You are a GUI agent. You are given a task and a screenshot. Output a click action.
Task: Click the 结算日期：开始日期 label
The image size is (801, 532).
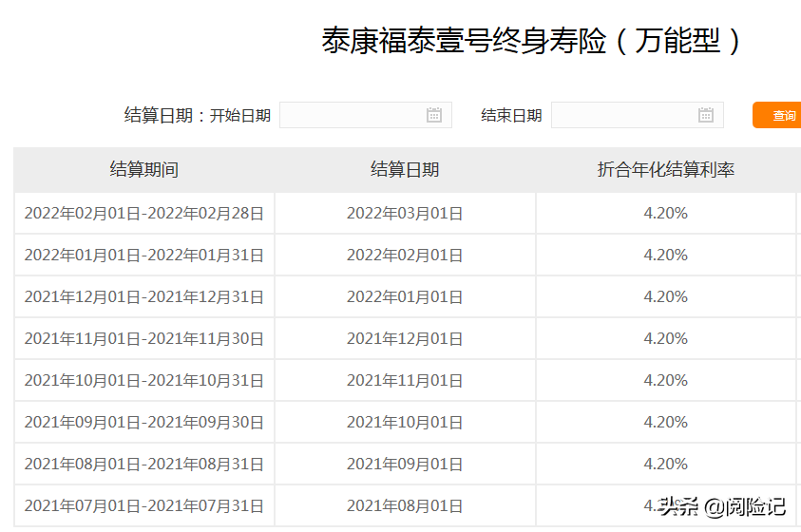198,115
